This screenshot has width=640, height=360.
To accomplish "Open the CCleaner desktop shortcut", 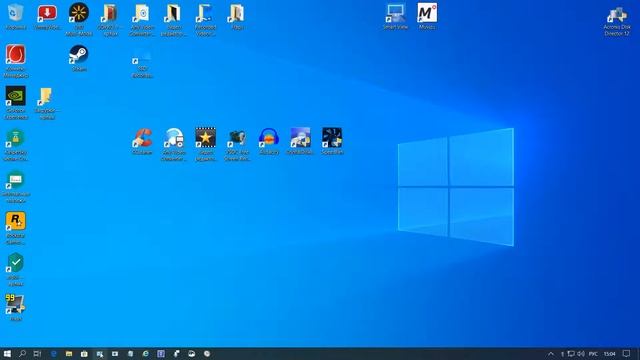I will (x=142, y=138).
